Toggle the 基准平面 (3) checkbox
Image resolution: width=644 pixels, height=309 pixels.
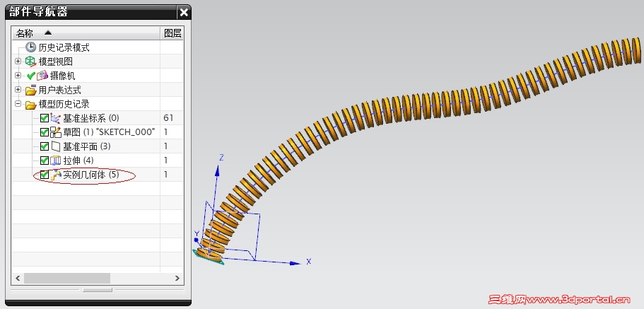45,146
